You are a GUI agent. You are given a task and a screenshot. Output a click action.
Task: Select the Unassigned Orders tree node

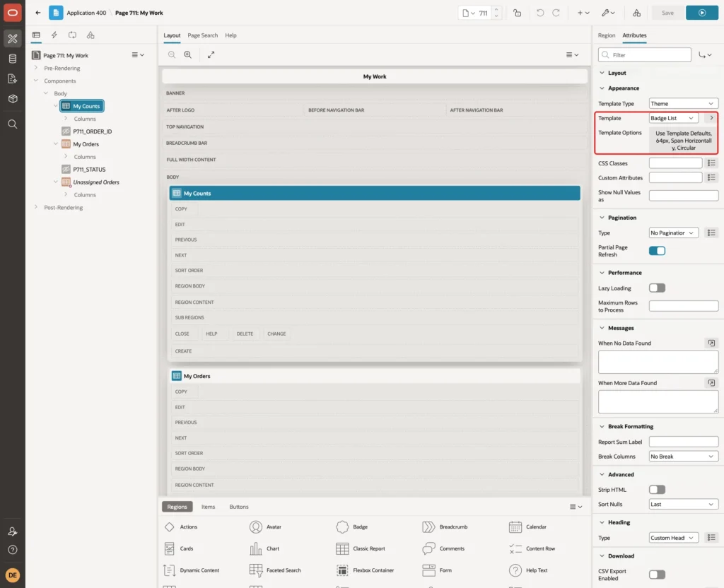click(x=96, y=182)
